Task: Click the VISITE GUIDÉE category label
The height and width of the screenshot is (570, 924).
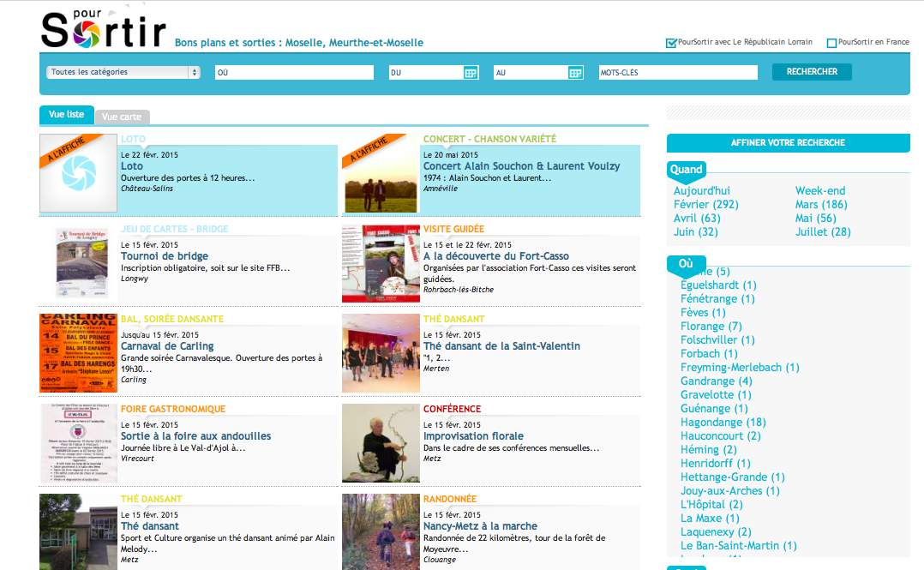Action: tap(453, 230)
